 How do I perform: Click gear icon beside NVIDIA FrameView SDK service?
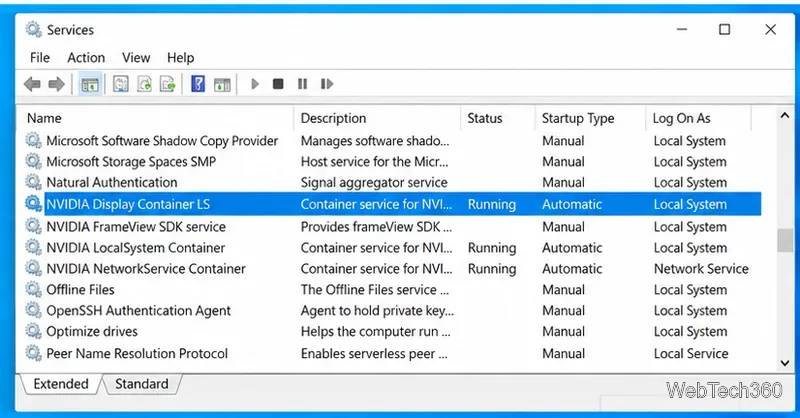(x=34, y=227)
